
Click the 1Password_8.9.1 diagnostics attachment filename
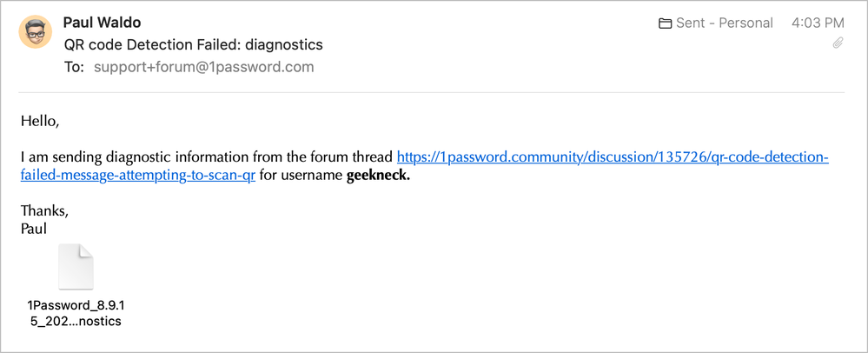pyautogui.click(x=74, y=313)
